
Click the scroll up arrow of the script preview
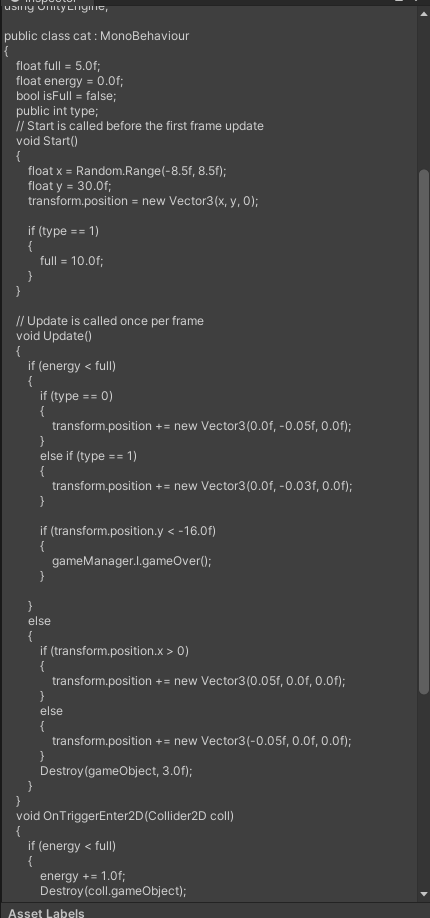click(424, 14)
